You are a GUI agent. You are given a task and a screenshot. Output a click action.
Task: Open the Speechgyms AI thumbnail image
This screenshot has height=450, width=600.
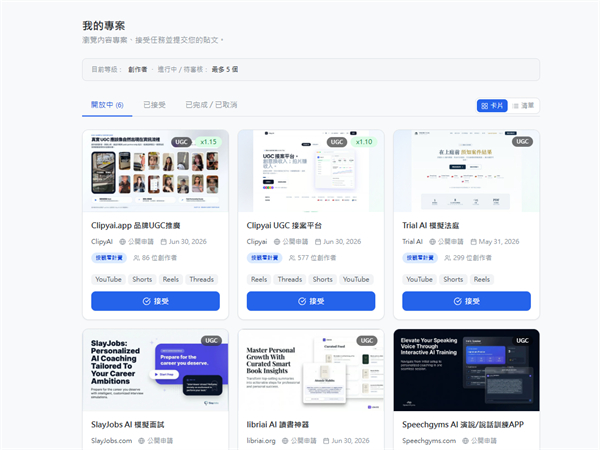[x=466, y=370]
